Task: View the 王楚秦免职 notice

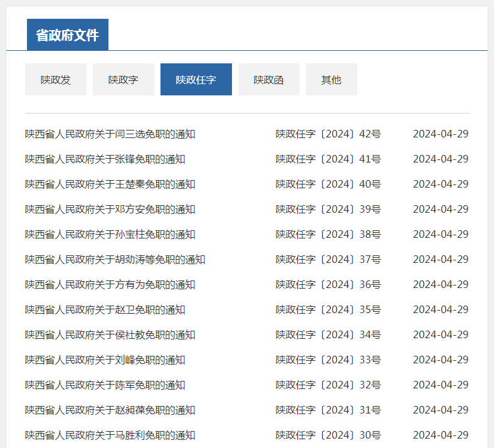Action: click(x=110, y=184)
